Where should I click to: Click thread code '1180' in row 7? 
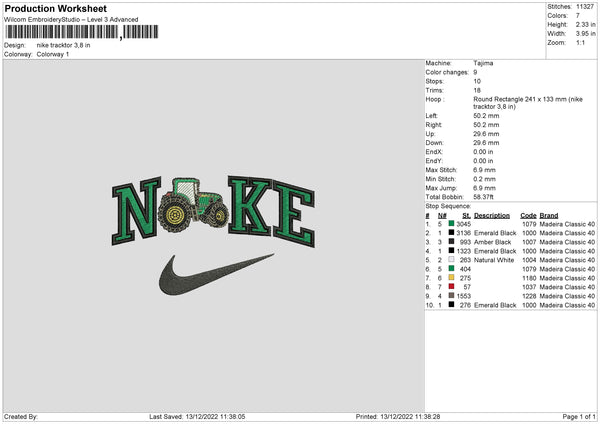coord(529,278)
